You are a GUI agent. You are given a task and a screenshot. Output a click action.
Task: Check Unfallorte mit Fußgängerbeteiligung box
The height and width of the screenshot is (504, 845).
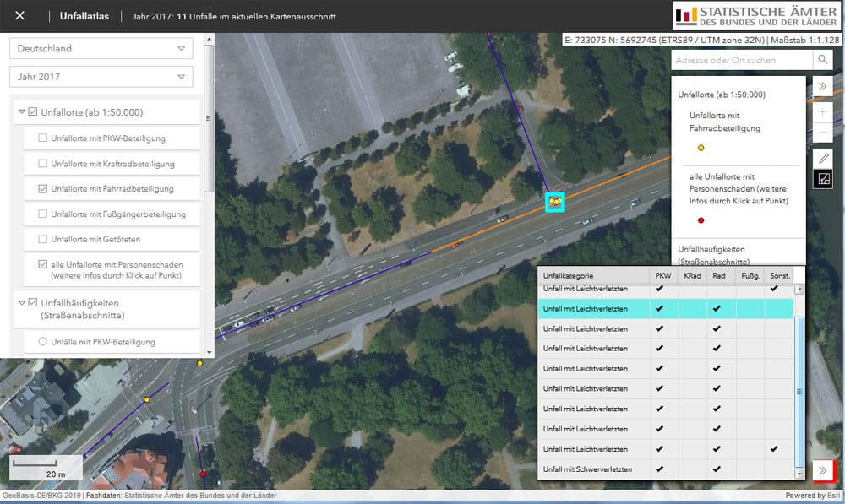(x=43, y=214)
